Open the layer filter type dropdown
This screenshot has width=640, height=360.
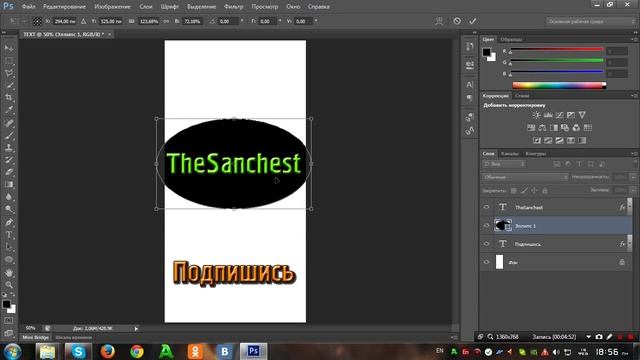(504, 164)
